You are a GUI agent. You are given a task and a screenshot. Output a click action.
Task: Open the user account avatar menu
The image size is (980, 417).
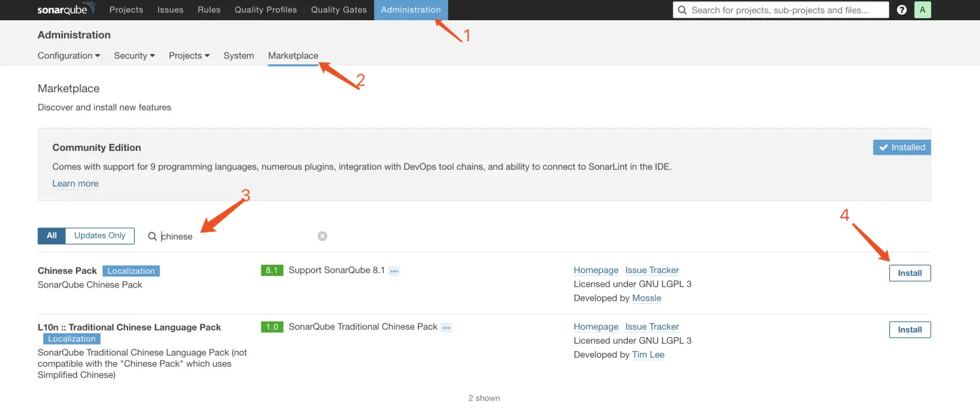[923, 9]
